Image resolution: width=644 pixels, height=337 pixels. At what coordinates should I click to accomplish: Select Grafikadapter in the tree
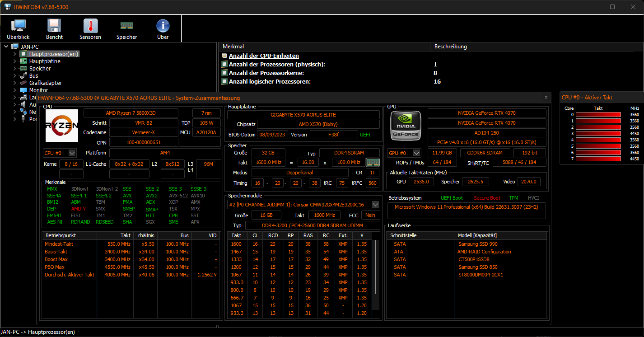[46, 83]
